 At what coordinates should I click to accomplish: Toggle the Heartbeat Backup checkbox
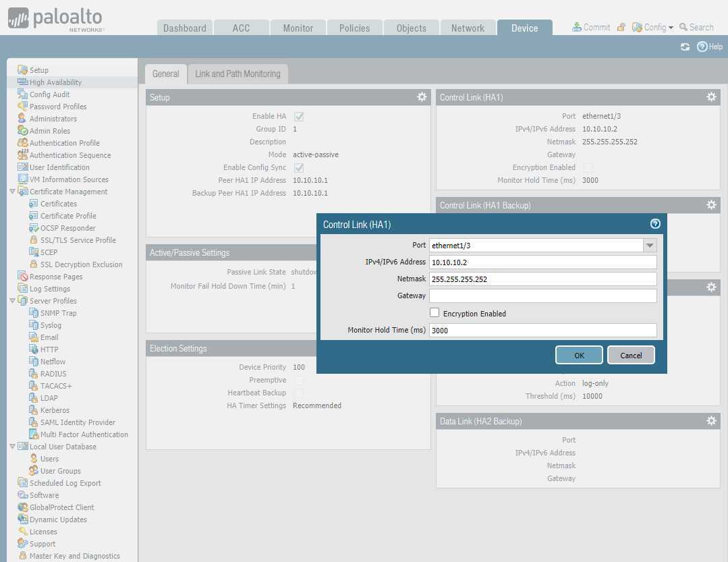click(298, 393)
